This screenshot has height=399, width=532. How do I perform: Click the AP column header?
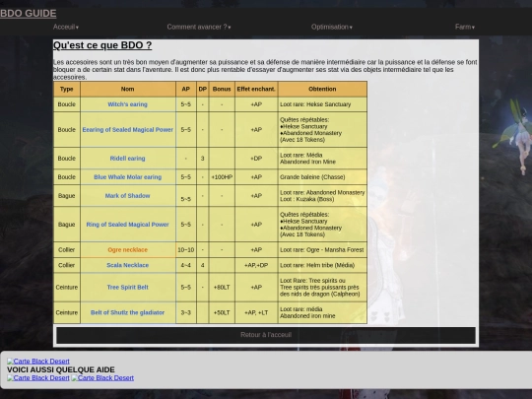click(x=185, y=90)
